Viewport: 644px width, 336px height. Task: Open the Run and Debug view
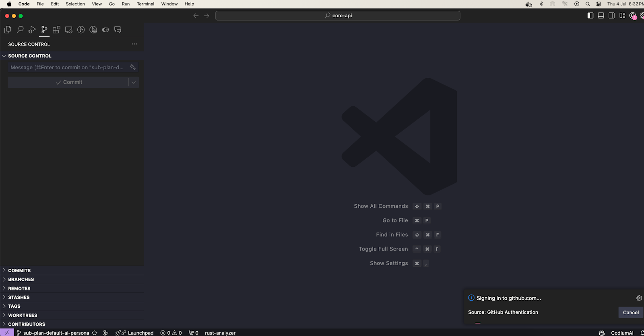[32, 30]
